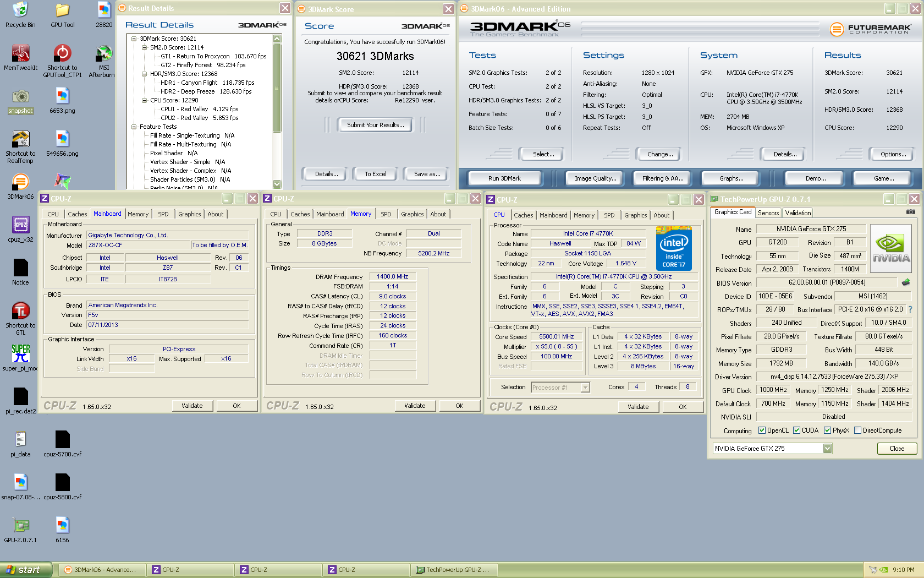Click the Start button on taskbar
The height and width of the screenshot is (578, 924).
coord(26,570)
